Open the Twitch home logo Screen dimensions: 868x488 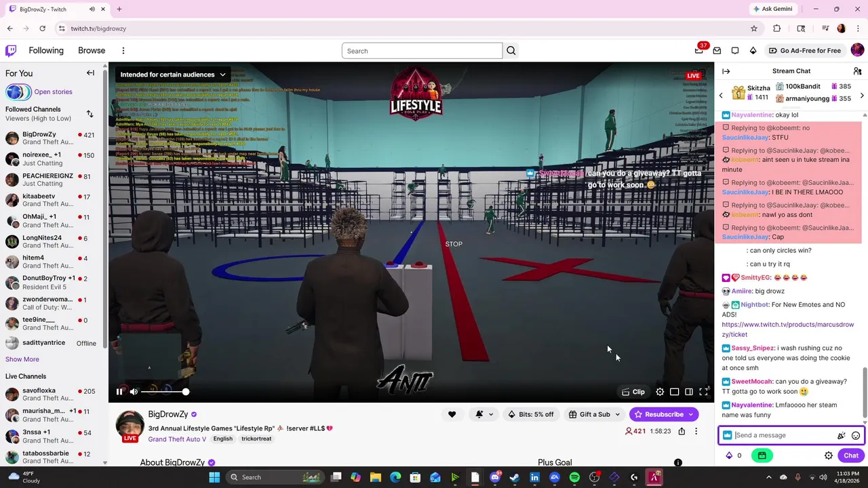pos(11,51)
